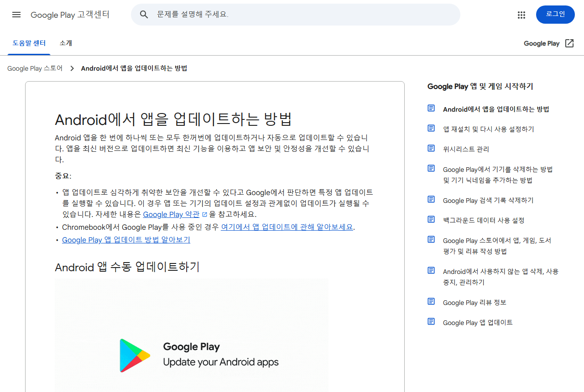The width and height of the screenshot is (584, 392).
Task: Open sidebar link 'Android에서 사용하지 않는 앱 삭제'
Action: (501, 277)
